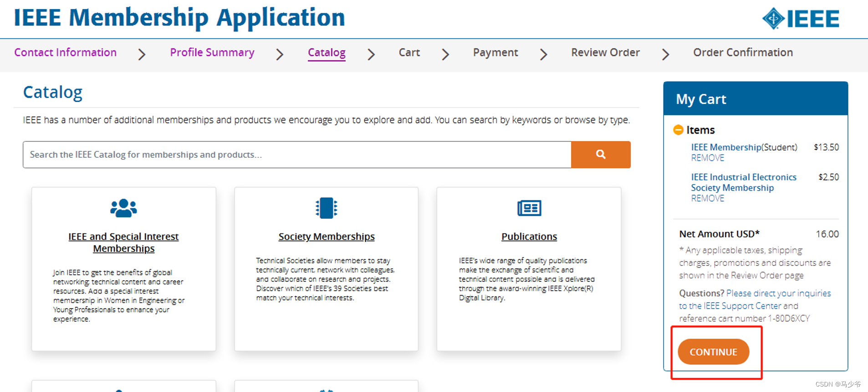Remove IEEE Membership (Student) from cart
868x392 pixels.
[x=707, y=158]
